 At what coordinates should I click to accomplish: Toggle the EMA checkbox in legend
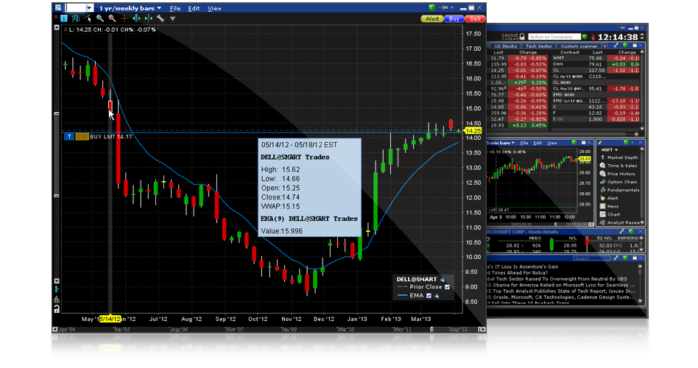[429, 295]
